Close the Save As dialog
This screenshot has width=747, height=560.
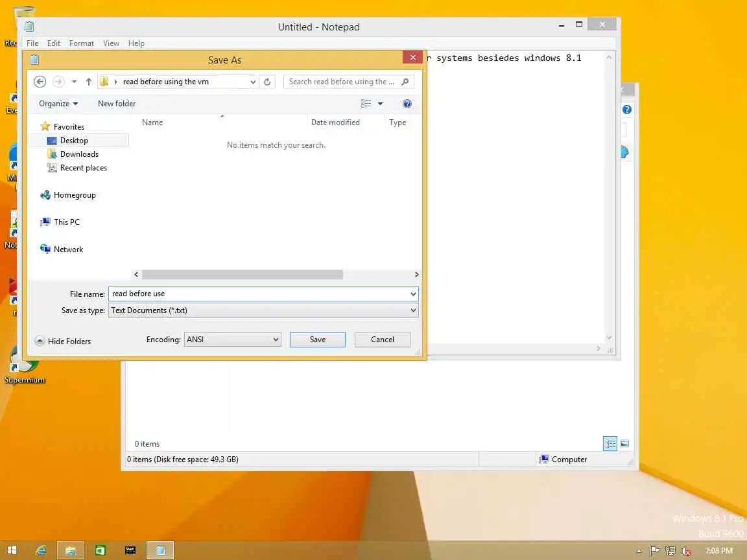pyautogui.click(x=412, y=58)
